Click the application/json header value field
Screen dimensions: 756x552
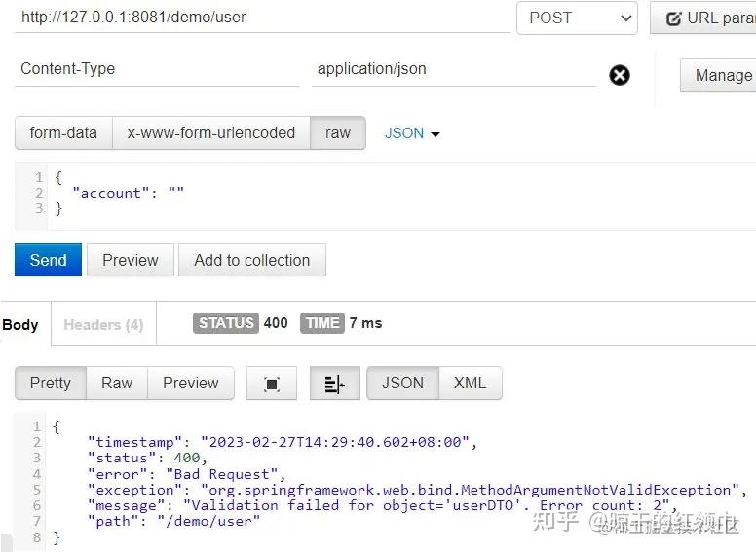pos(453,69)
